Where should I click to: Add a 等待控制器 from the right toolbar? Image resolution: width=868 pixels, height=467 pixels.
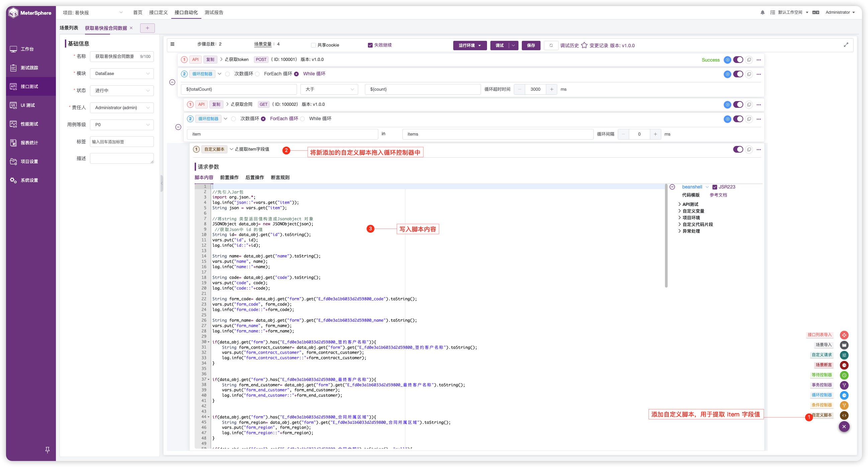point(844,375)
